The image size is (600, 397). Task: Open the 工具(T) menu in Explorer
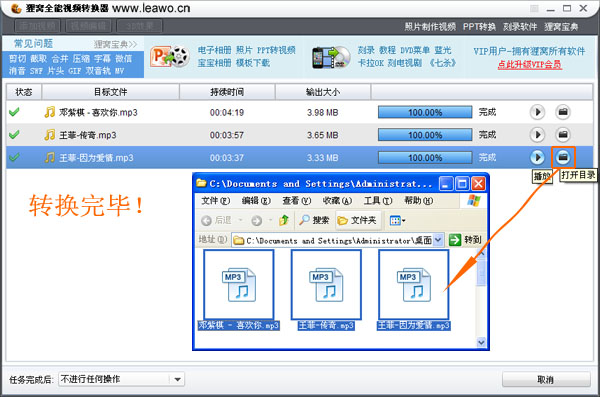378,201
